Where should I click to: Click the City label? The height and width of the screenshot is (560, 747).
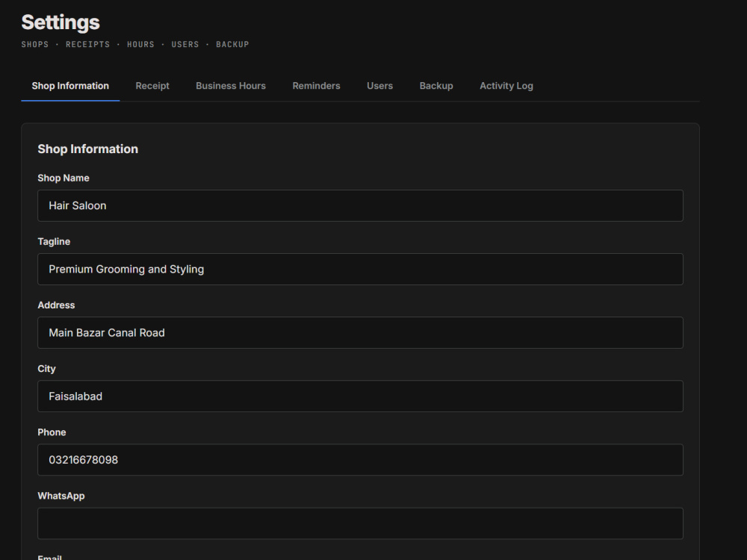pyautogui.click(x=46, y=369)
